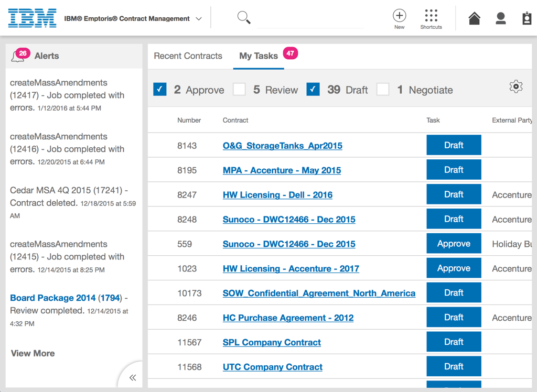Uncheck the Draft filter checkbox
The height and width of the screenshot is (392, 537).
tap(313, 89)
